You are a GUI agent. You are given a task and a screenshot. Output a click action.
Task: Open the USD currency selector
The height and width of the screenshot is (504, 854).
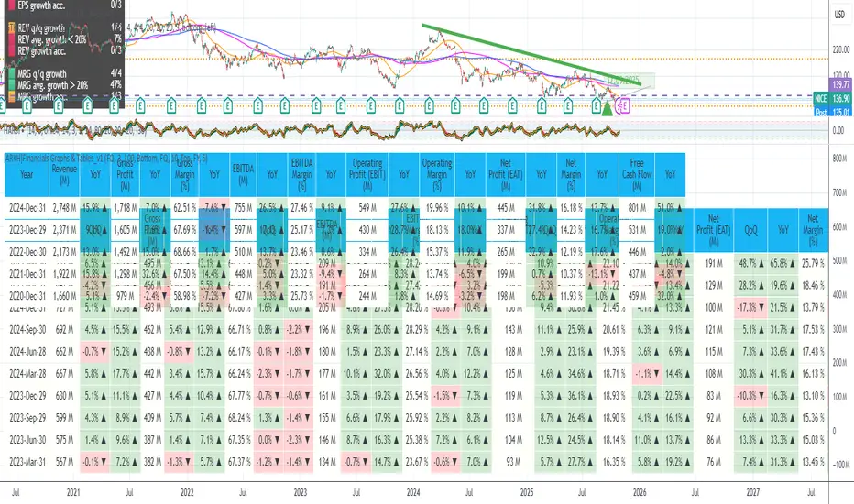(839, 15)
